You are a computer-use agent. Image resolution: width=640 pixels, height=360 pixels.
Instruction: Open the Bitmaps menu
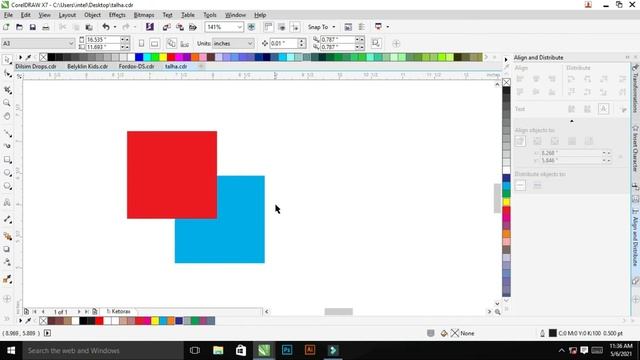click(144, 15)
